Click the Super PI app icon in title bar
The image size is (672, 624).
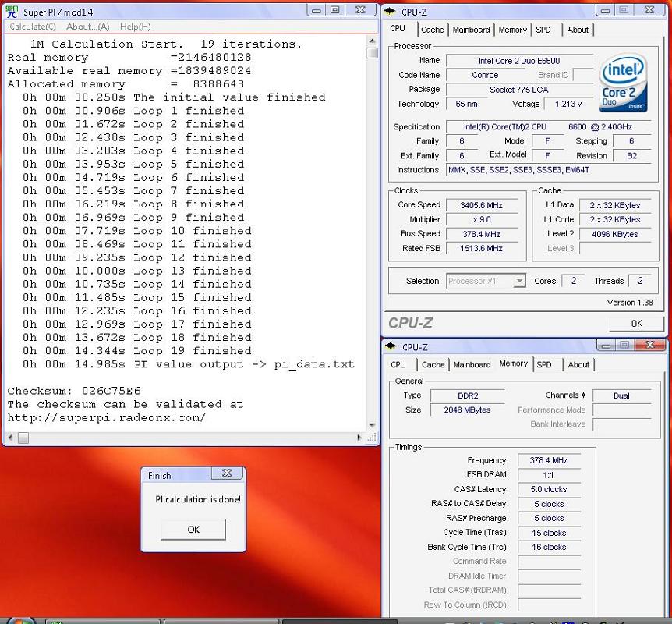(12, 12)
